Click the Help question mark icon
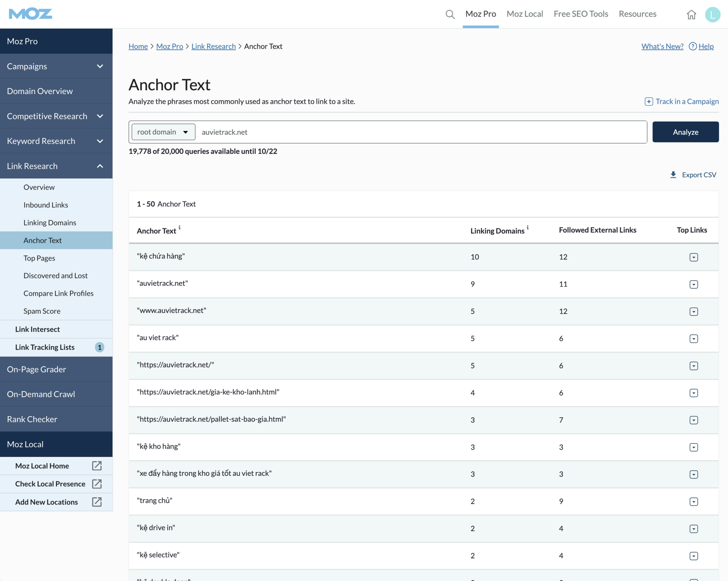Viewport: 728px width, 581px height. coord(692,46)
